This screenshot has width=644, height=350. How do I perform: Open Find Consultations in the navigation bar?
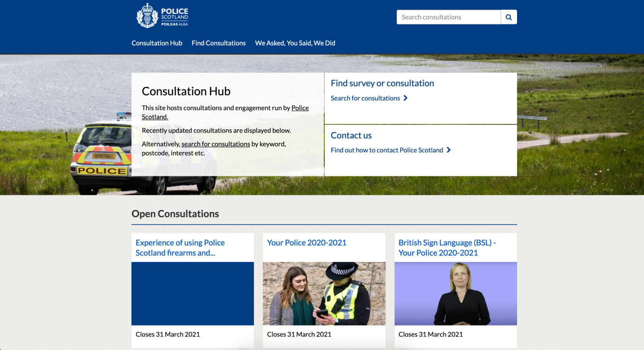pyautogui.click(x=218, y=43)
